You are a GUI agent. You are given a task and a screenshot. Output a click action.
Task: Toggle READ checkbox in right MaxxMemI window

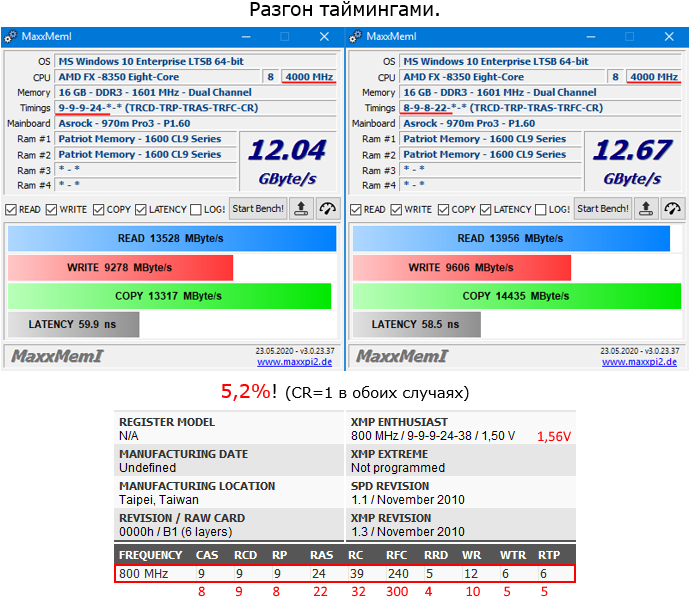pos(356,210)
